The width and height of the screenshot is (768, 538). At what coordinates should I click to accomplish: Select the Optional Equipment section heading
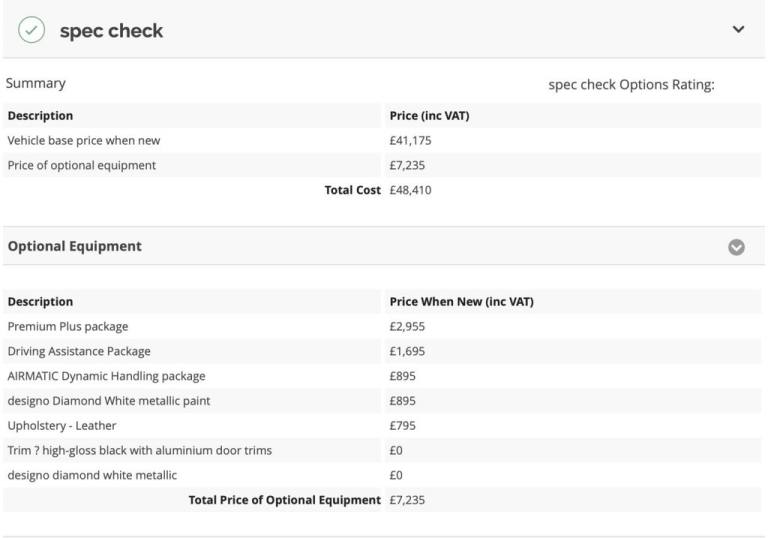click(74, 246)
